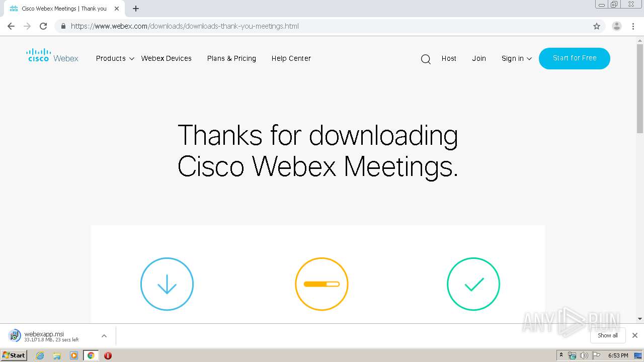This screenshot has height=362, width=644.
Task: Click the orange progress bar circle icon
Action: (321, 284)
